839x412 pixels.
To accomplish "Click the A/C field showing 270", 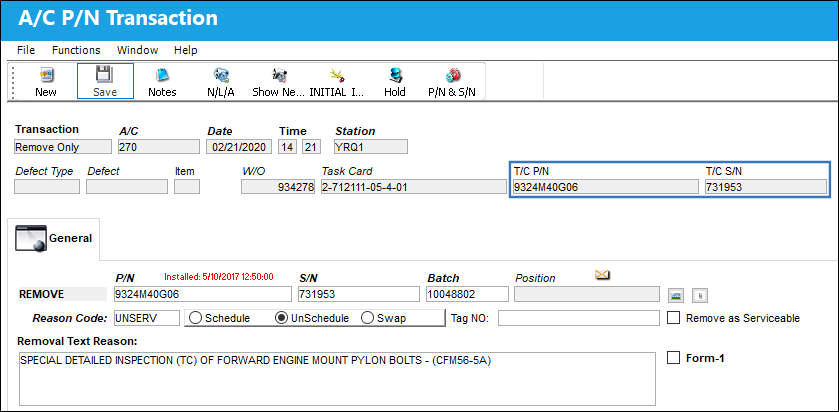I will (159, 147).
